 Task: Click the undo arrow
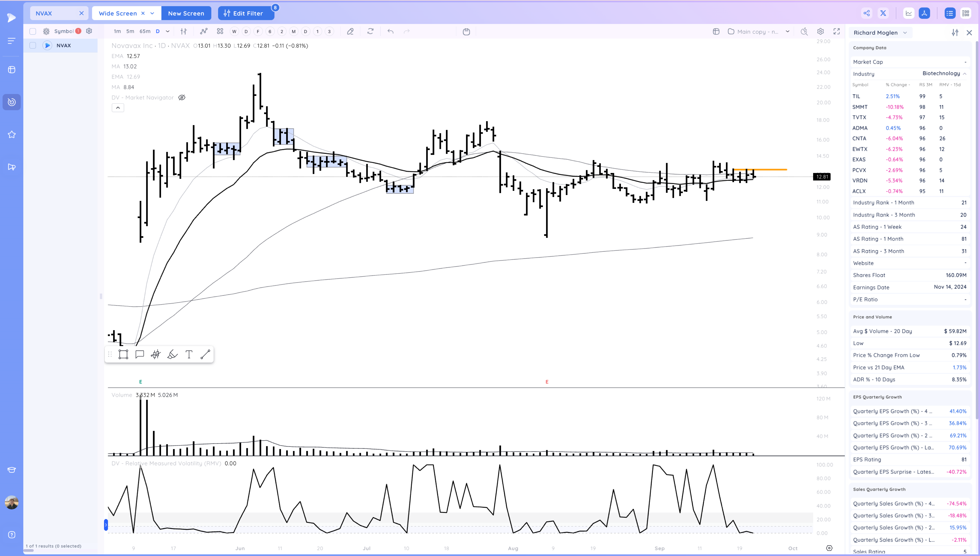click(390, 31)
